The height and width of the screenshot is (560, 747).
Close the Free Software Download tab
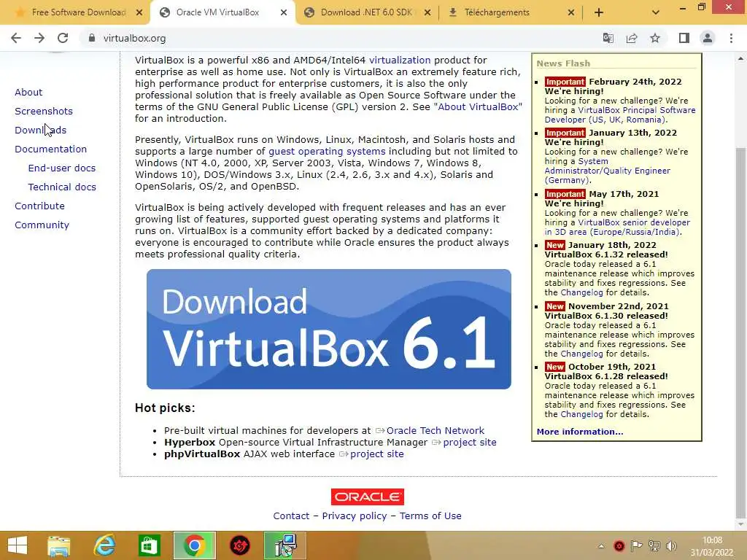pos(139,12)
